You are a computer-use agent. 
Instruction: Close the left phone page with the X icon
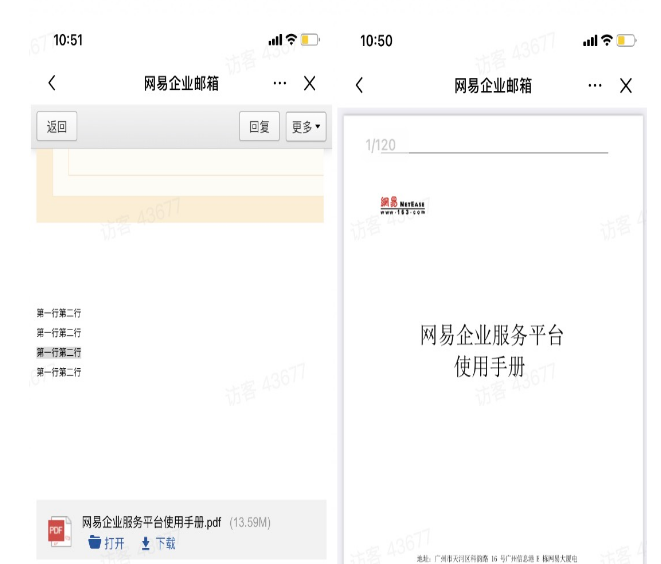pos(309,83)
